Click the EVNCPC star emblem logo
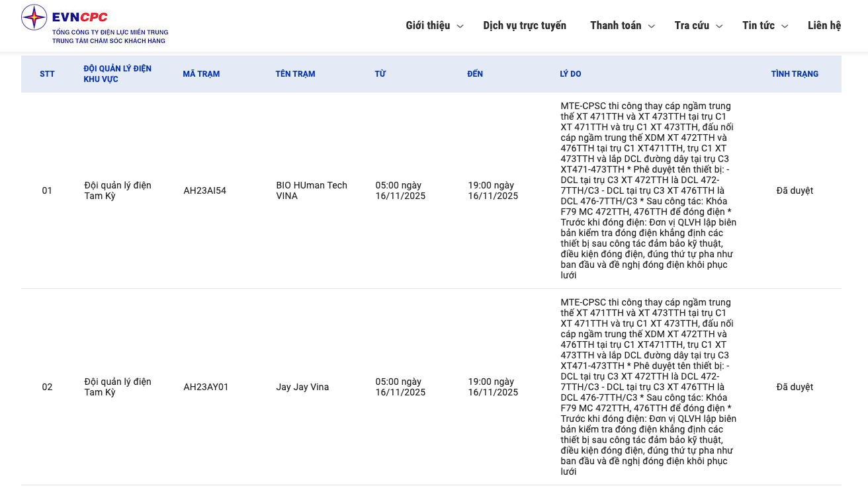The height and width of the screenshot is (488, 868). click(x=34, y=17)
